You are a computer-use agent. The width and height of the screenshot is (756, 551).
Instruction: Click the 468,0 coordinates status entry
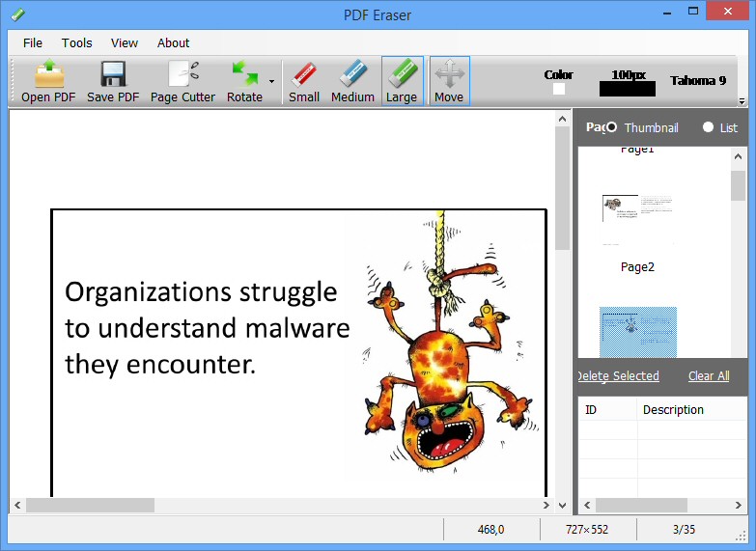pyautogui.click(x=490, y=530)
